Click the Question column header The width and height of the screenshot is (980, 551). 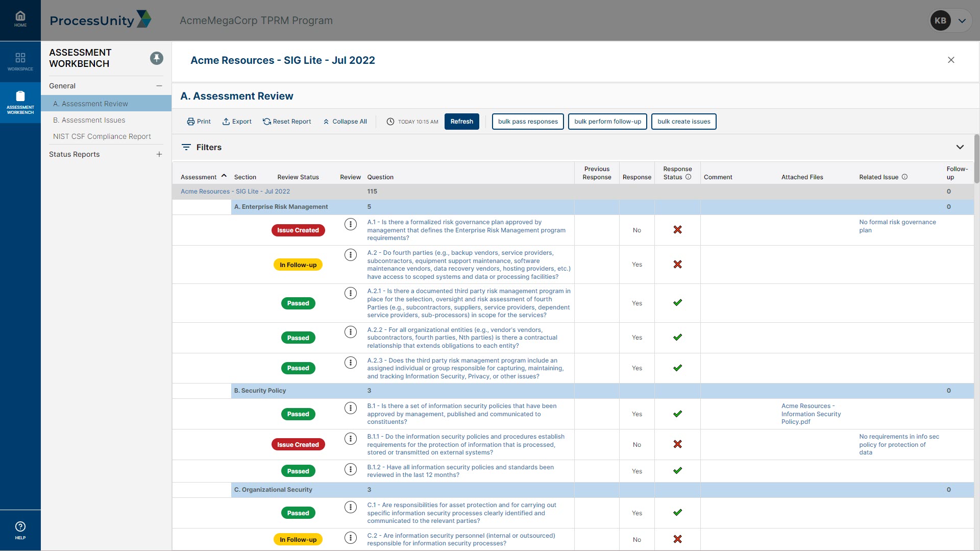(x=380, y=177)
